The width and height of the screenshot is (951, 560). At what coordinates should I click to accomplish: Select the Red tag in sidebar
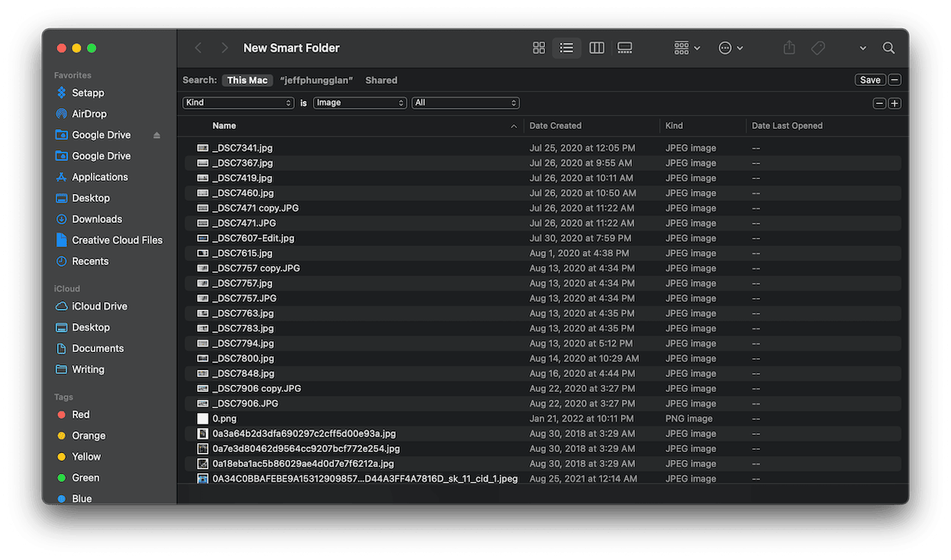pos(81,415)
